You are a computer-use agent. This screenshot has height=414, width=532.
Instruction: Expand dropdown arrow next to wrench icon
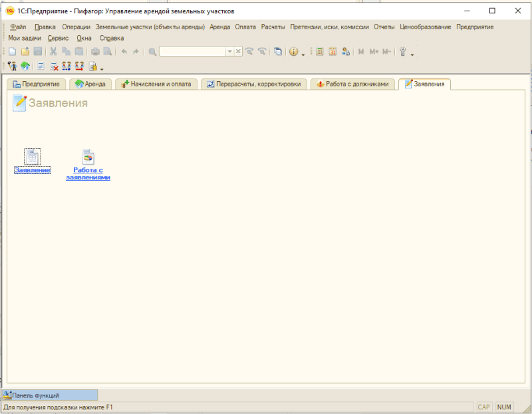(x=412, y=52)
